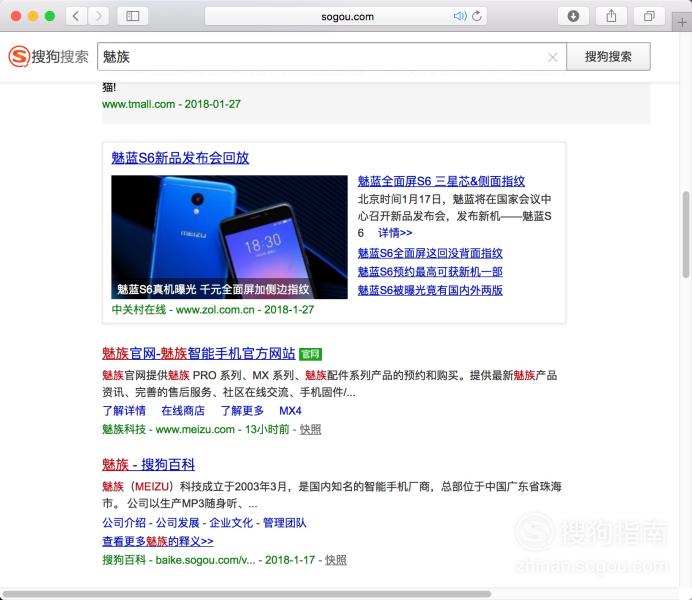Image resolution: width=692 pixels, height=600 pixels.
Task: Reload the page with refresh icon
Action: pos(477,16)
